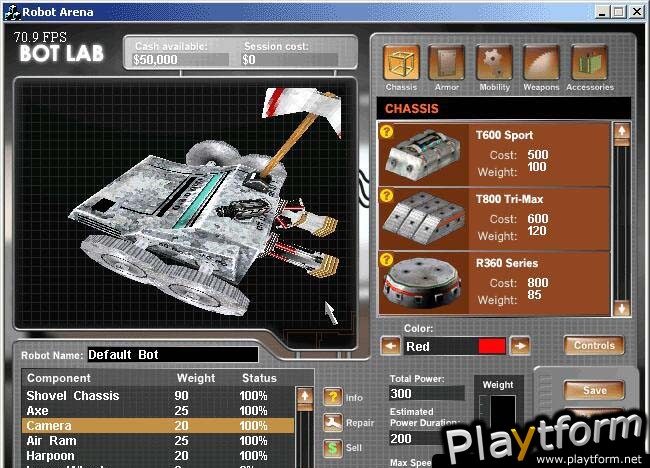The image size is (650, 468).
Task: Click the R360 Series title text
Action: point(507,263)
